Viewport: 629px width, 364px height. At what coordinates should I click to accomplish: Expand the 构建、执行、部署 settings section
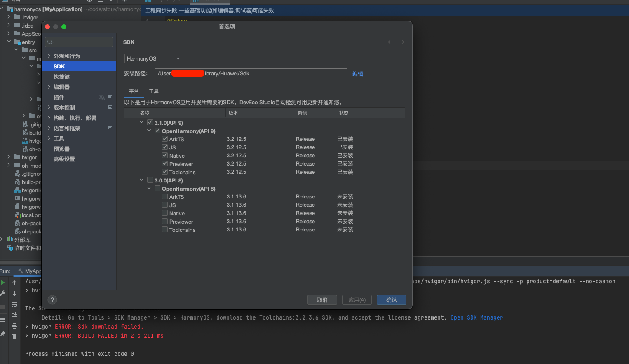coord(49,117)
